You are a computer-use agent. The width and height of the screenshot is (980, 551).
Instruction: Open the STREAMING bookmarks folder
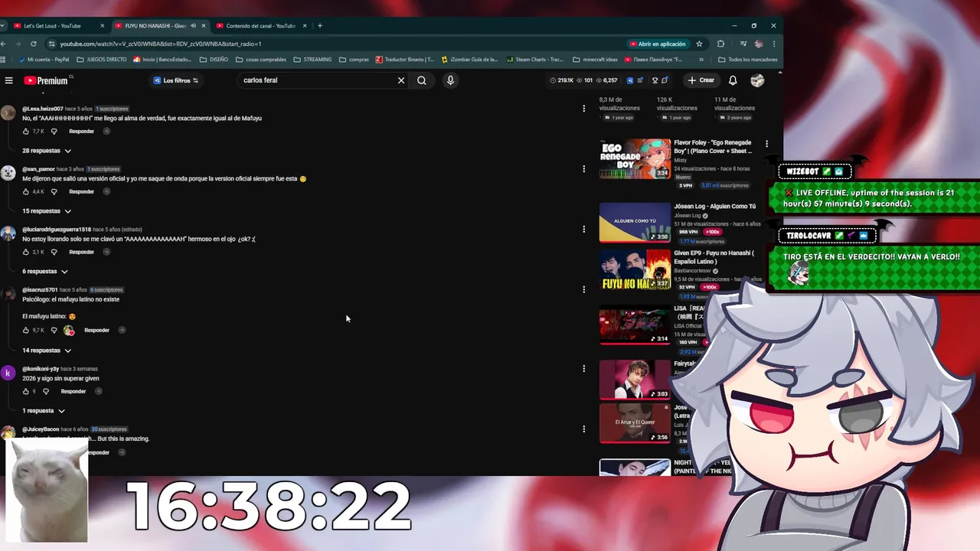coord(312,60)
